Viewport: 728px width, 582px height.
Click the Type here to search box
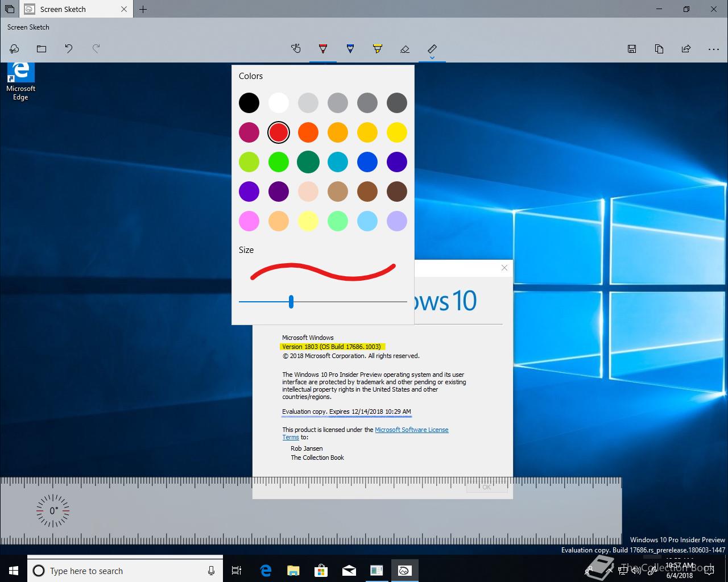125,571
